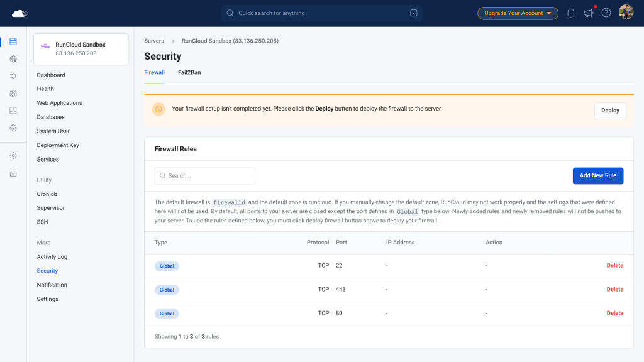Open the globe web apps rail icon

(13, 59)
